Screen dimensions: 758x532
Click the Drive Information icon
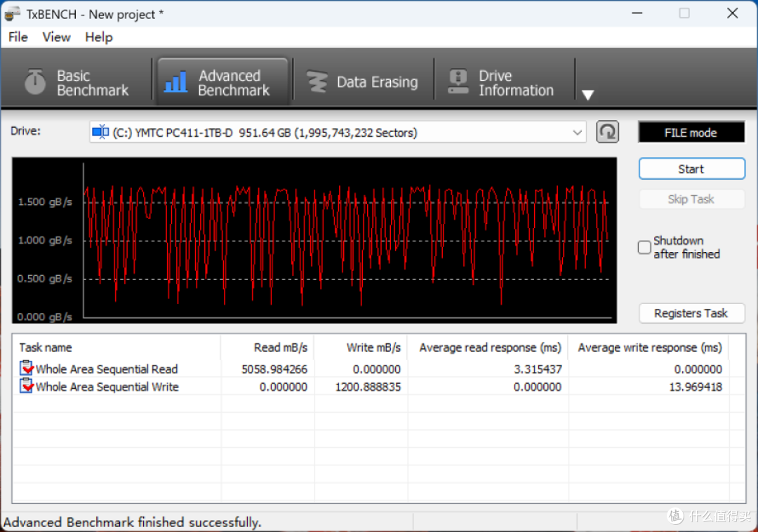(x=458, y=81)
